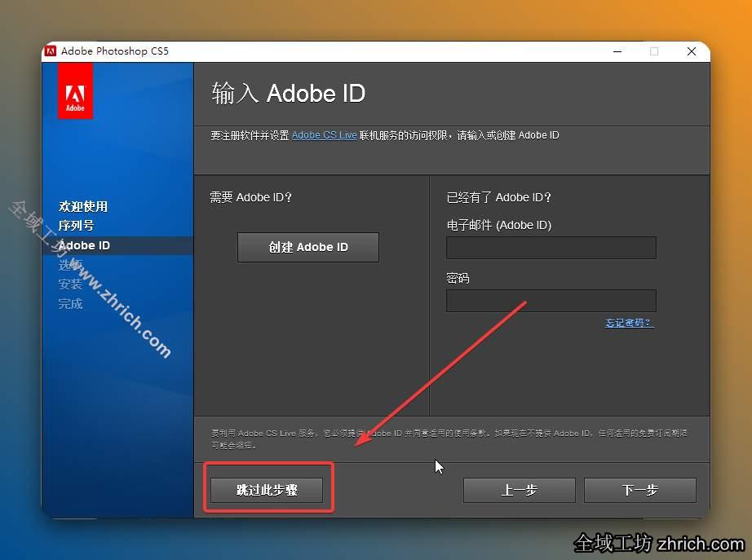This screenshot has width=752, height=560.
Task: Click the red Adobe logo in sidebar
Action: pyautogui.click(x=75, y=91)
